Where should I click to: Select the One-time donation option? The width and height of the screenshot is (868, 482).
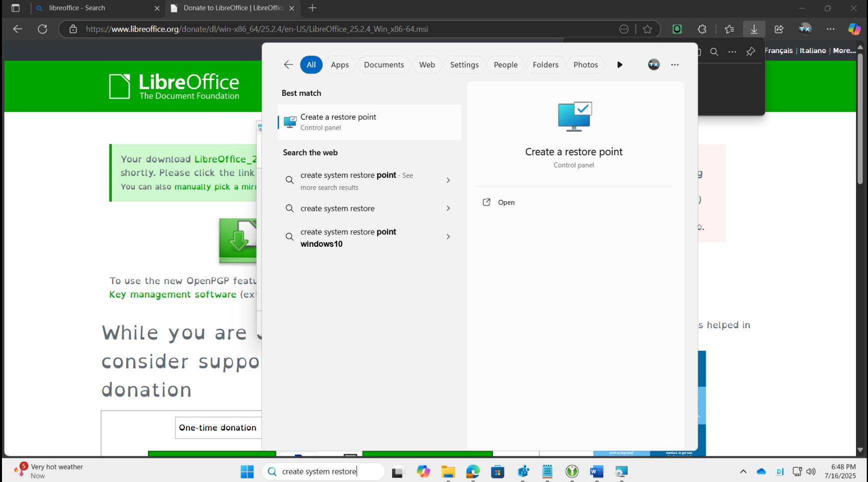coord(218,428)
